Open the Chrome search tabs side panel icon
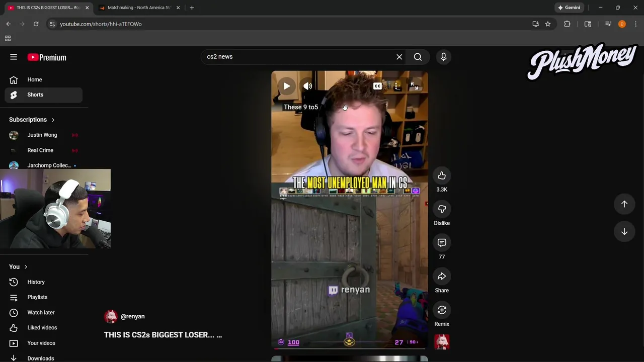This screenshot has height=362, width=644. [588, 24]
